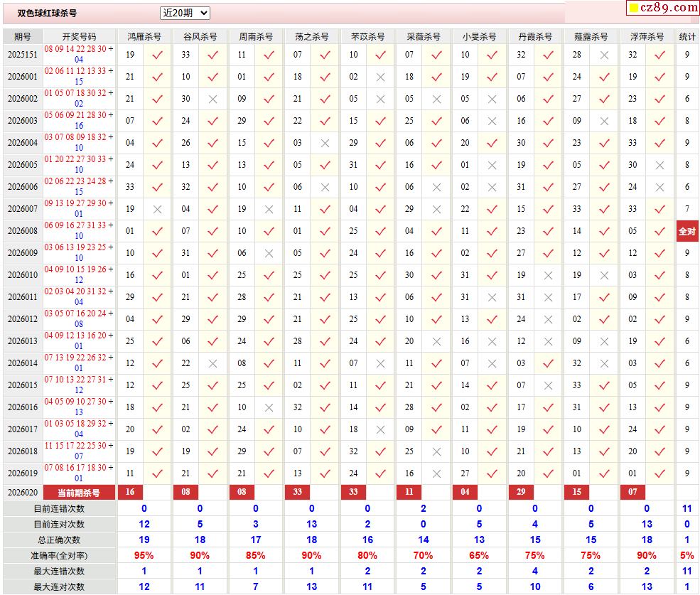Viewport: 700px width, 595px height.
Task: Click the 准确率(全对率) row label
Action: (x=59, y=555)
